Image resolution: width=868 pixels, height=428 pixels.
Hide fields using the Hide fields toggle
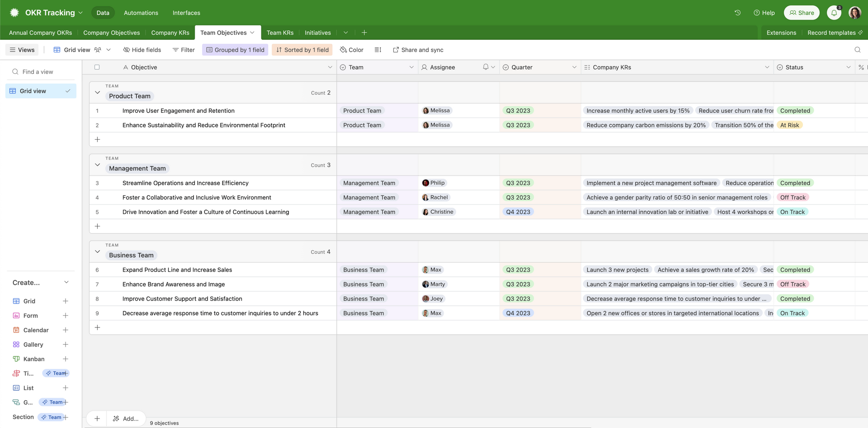click(x=142, y=50)
